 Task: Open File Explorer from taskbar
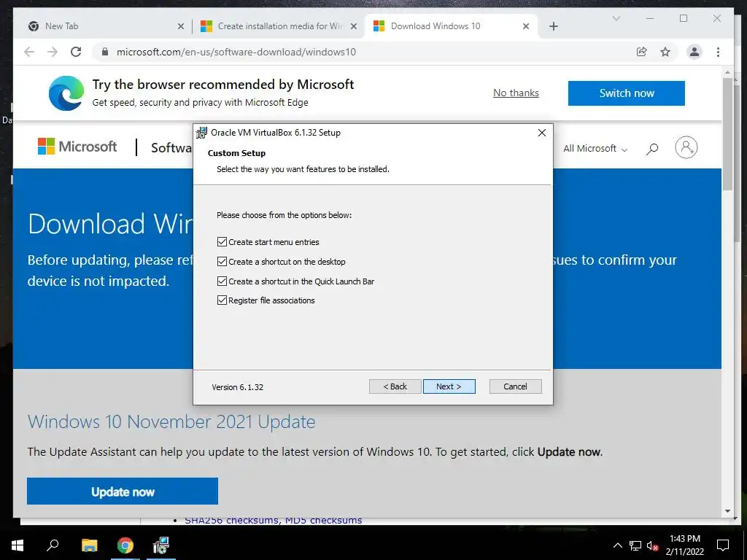pos(89,545)
